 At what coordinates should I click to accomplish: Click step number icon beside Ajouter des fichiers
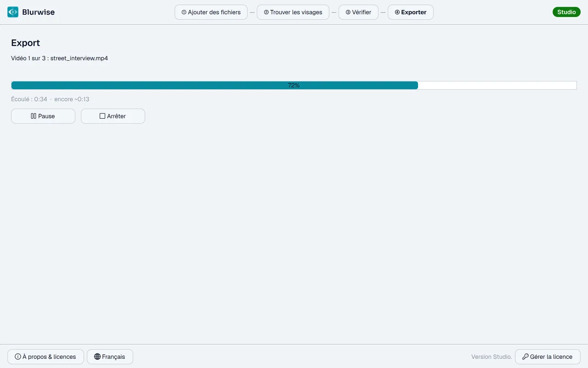[184, 12]
